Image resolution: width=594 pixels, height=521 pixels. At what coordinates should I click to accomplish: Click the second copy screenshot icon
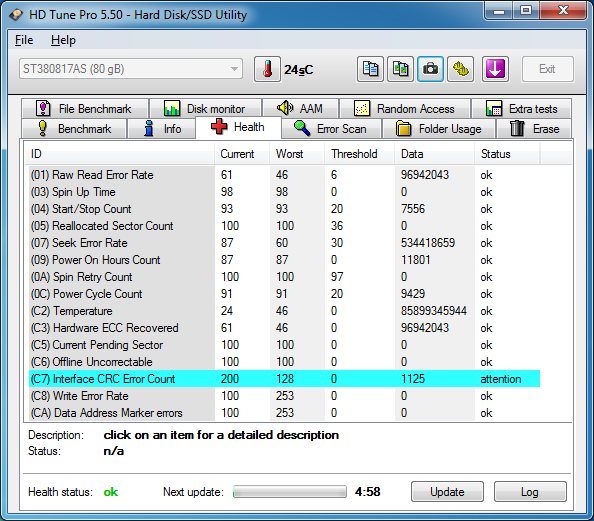pyautogui.click(x=400, y=69)
